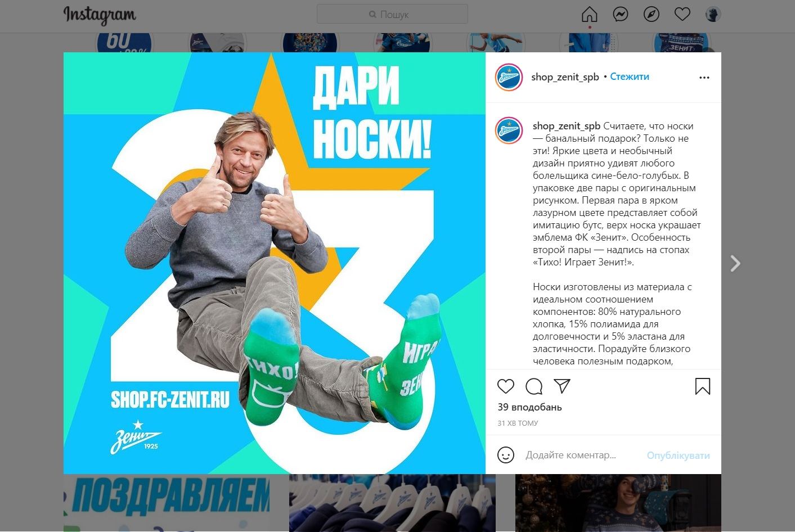Screen dimensions: 795x532
Task: Open the activity heart icon in header
Action: coord(682,14)
